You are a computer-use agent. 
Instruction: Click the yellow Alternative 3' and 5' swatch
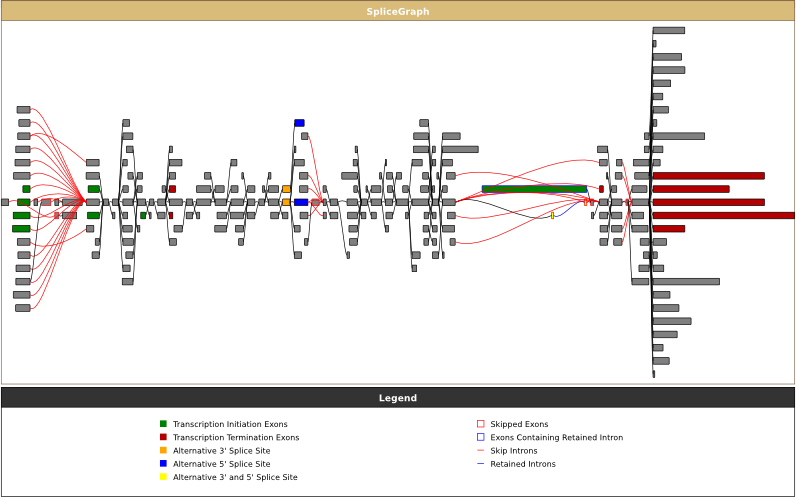pos(163,477)
